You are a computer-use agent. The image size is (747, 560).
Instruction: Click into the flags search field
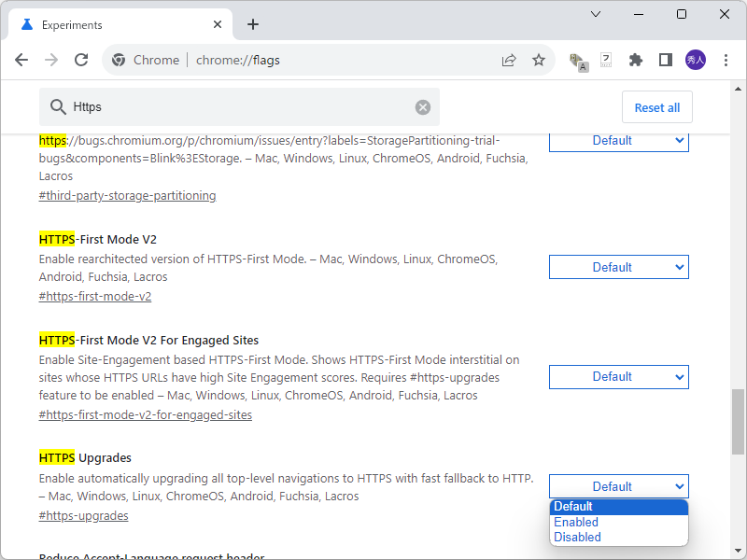[x=233, y=107]
